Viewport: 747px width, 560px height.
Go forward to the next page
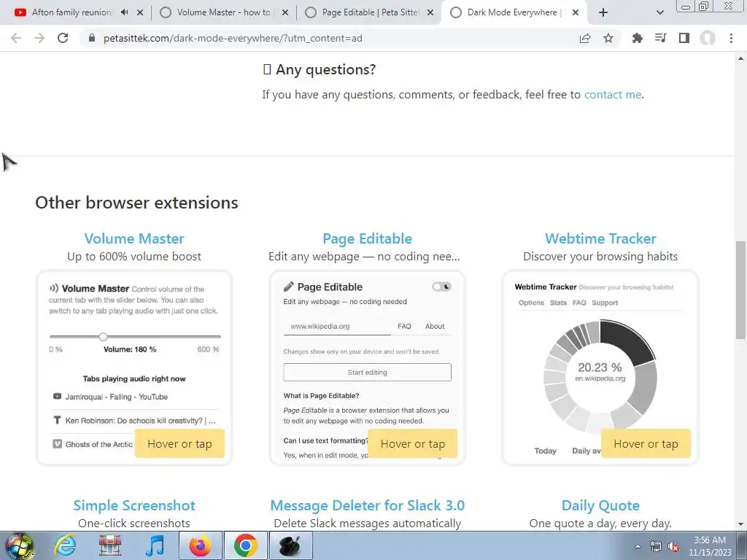click(x=39, y=38)
